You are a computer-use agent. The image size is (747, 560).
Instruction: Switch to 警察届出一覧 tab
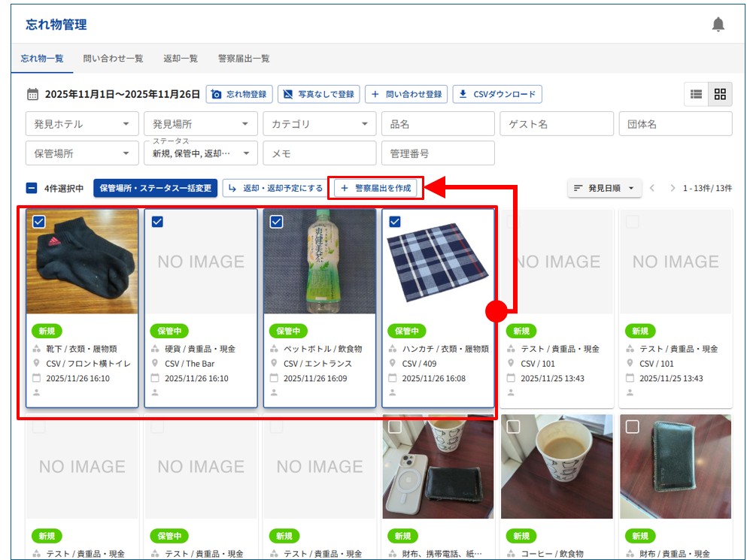(x=244, y=59)
